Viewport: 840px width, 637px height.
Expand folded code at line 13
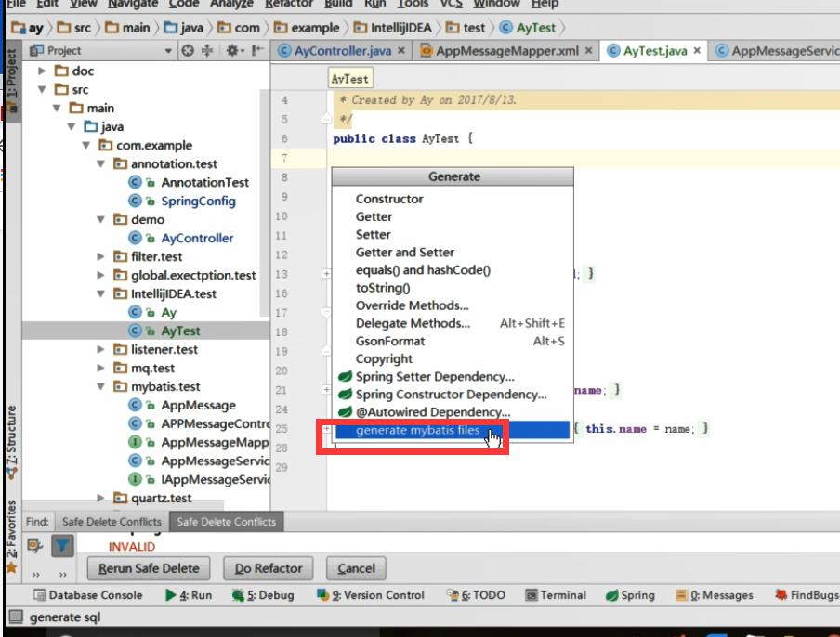pos(326,274)
